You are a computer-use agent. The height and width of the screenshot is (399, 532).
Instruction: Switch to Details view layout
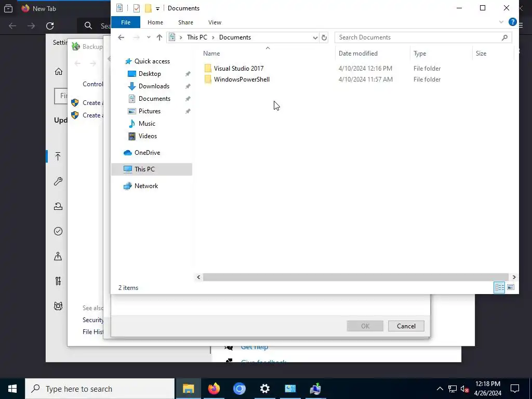[x=499, y=287]
